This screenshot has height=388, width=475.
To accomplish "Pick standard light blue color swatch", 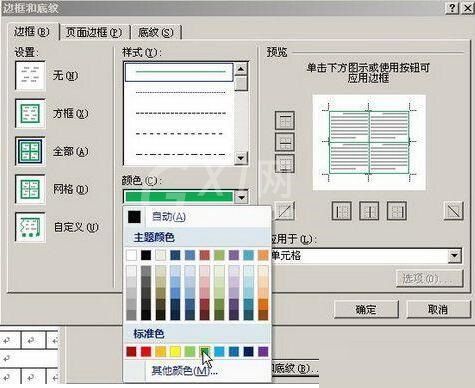I will pyautogui.click(x=219, y=351).
